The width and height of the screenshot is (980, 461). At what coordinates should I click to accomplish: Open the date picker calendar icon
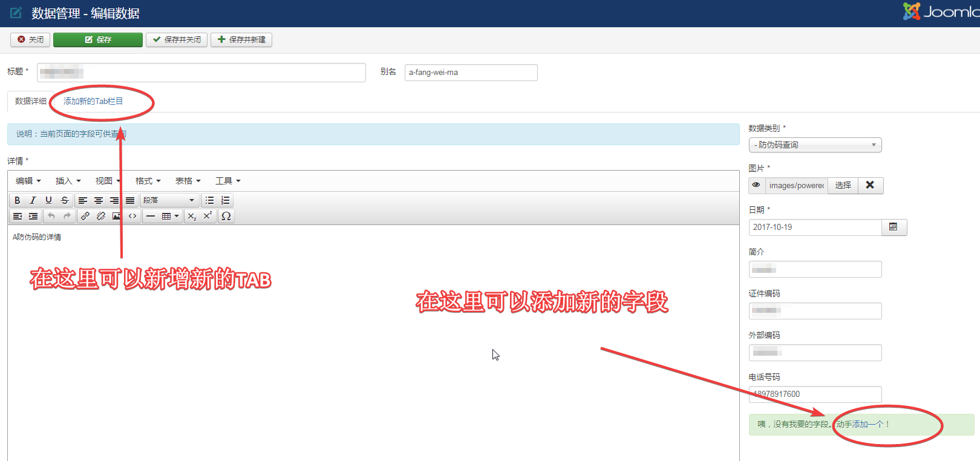(x=893, y=227)
